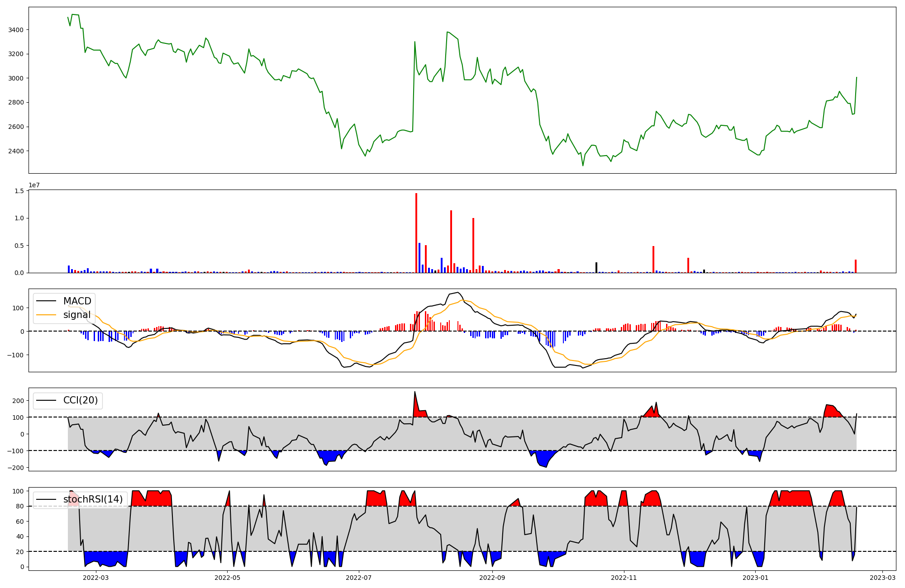Click the CCI peak above 200
The image size is (905, 588).
tap(414, 392)
